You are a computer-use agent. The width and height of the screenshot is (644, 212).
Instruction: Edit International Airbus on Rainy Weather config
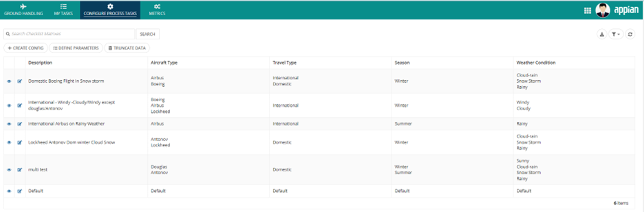coord(20,124)
